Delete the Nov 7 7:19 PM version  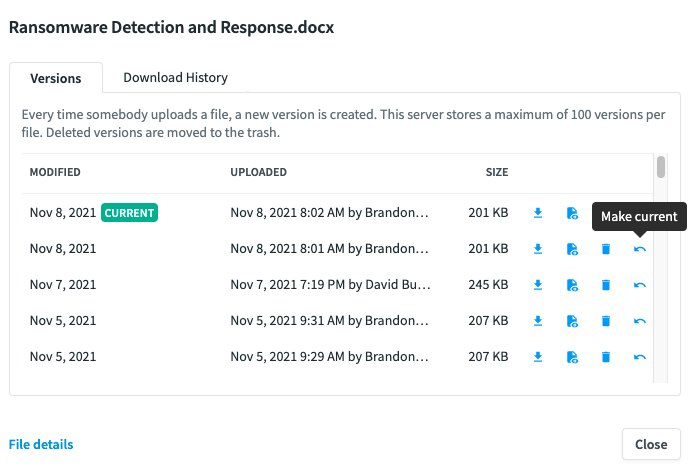[x=605, y=285]
